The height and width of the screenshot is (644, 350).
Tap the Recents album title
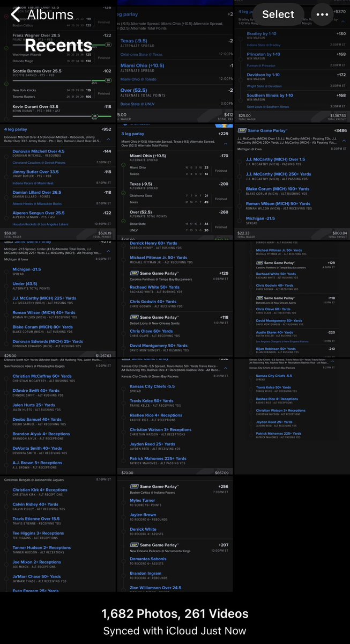tap(59, 45)
